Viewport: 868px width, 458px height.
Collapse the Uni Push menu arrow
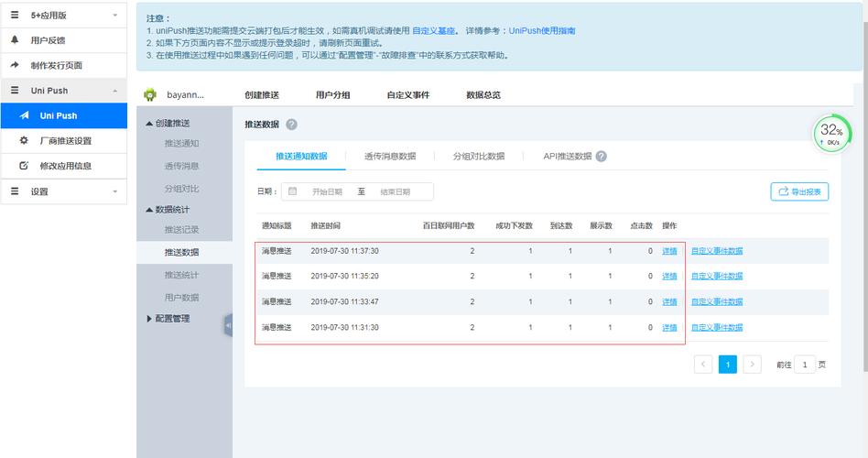click(115, 91)
